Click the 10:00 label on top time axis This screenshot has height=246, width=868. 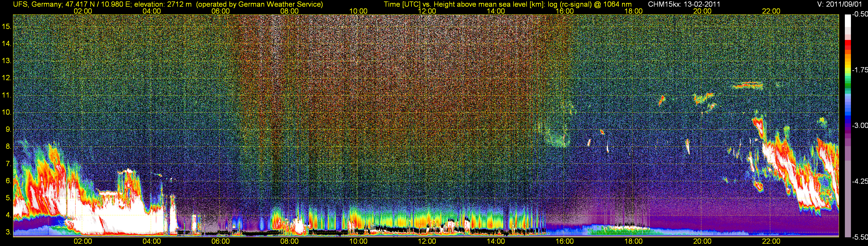358,11
